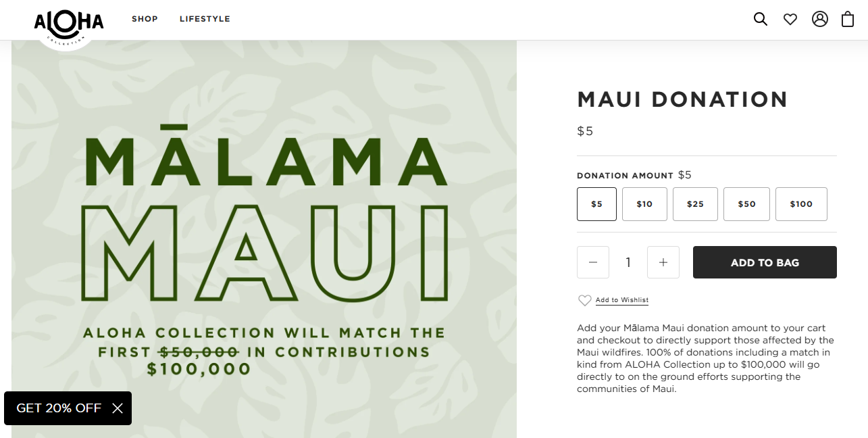Click the Add to Wishlist link
868x438 pixels.
coord(621,300)
